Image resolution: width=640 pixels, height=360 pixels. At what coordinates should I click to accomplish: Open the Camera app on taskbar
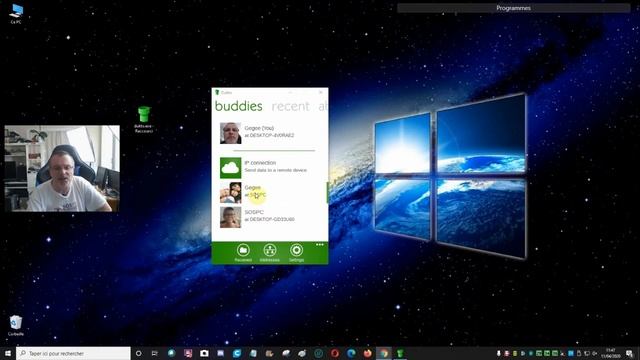(204, 353)
